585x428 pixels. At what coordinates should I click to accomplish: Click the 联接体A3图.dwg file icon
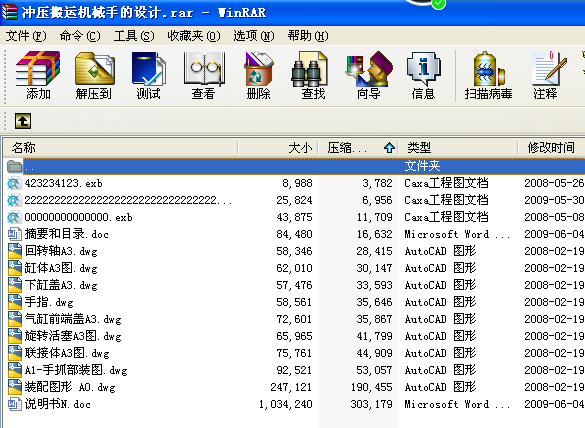click(x=15, y=353)
